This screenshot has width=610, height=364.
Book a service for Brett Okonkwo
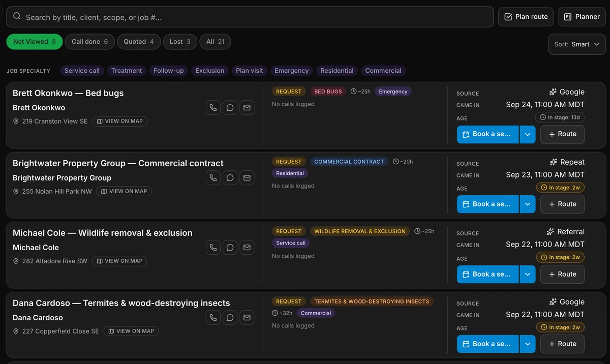pos(487,134)
